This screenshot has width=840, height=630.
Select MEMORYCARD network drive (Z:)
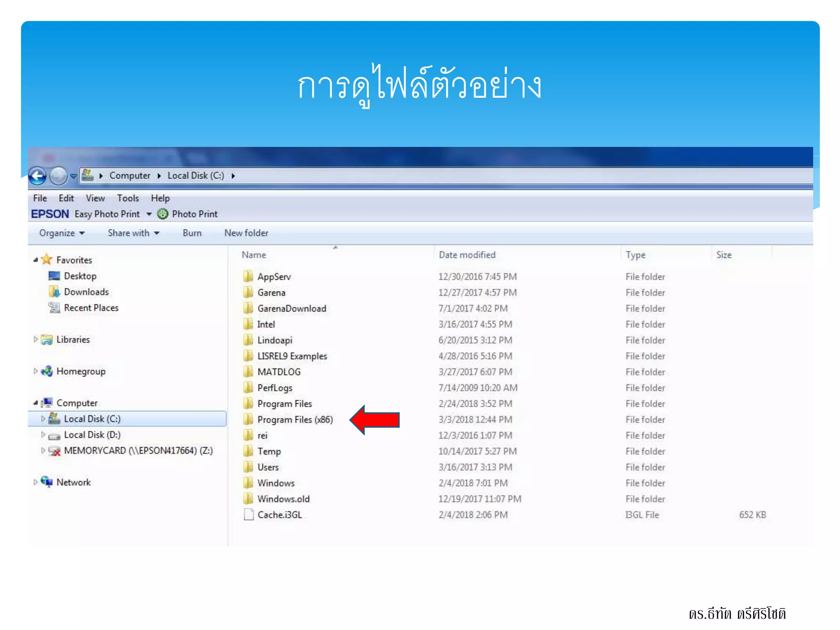(x=138, y=451)
